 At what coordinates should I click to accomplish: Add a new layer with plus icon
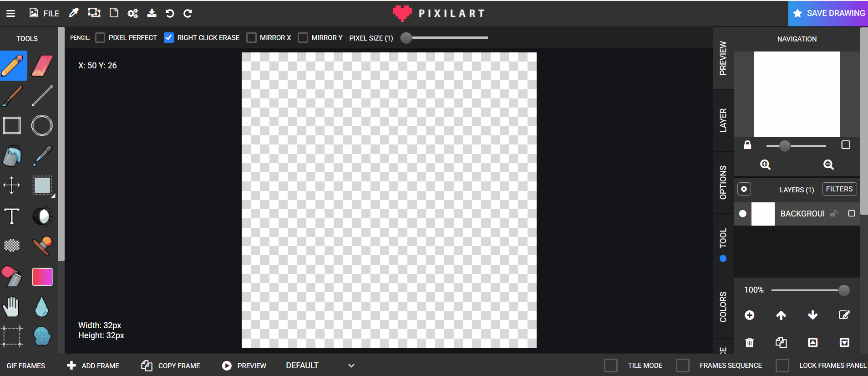(x=750, y=315)
